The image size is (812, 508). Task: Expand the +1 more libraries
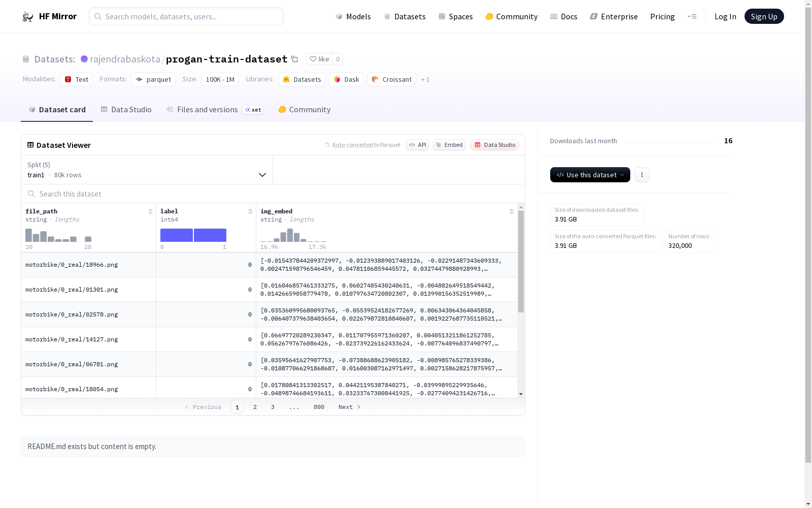tap(425, 80)
